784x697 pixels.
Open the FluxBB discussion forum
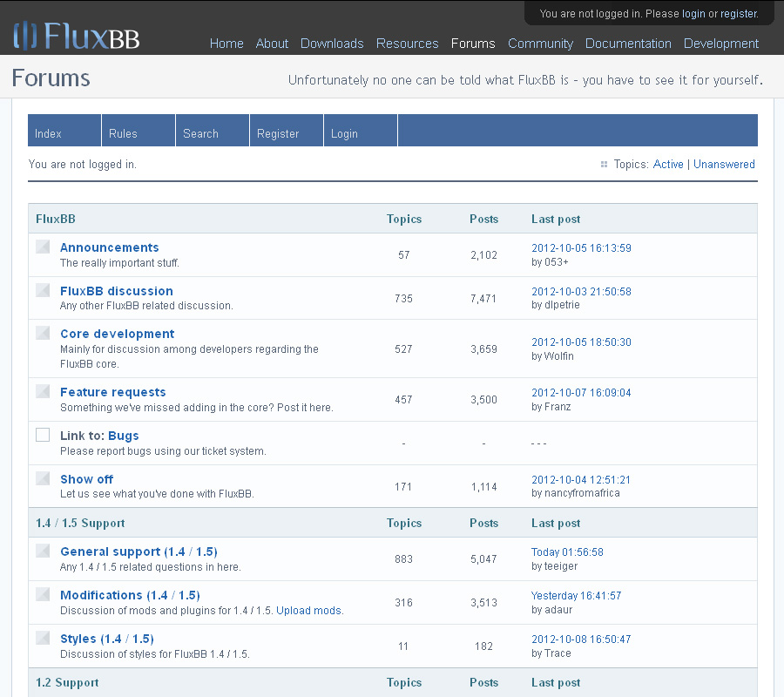pyautogui.click(x=117, y=291)
